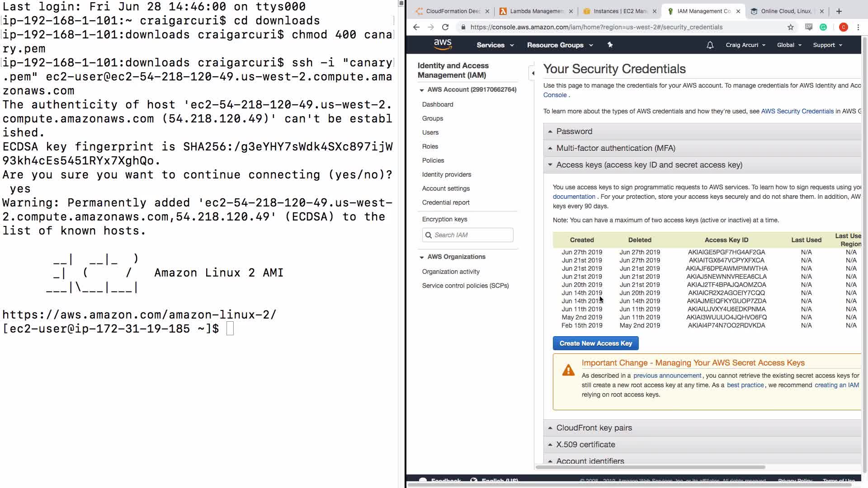Open the Chrome three-dot menu
This screenshot has height=488, width=868.
point(858,27)
